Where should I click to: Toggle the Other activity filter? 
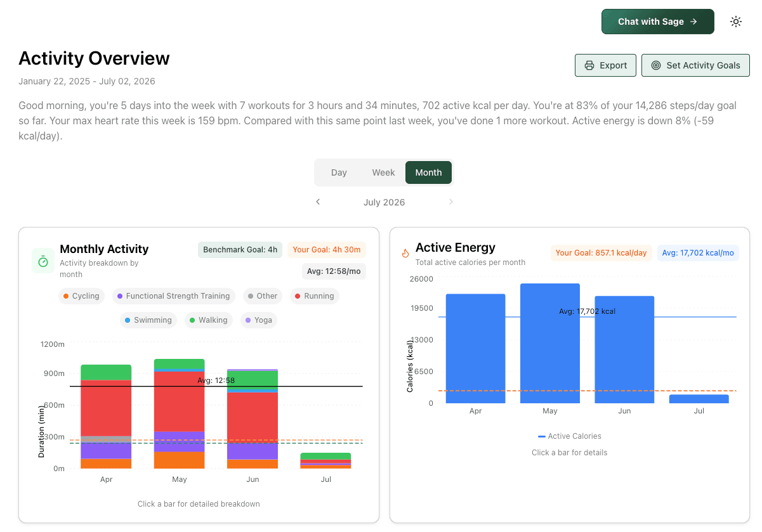[263, 296]
